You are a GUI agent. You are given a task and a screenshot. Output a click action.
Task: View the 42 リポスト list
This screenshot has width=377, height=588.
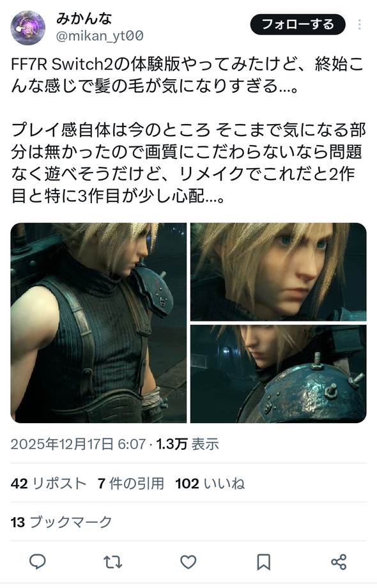pyautogui.click(x=49, y=483)
